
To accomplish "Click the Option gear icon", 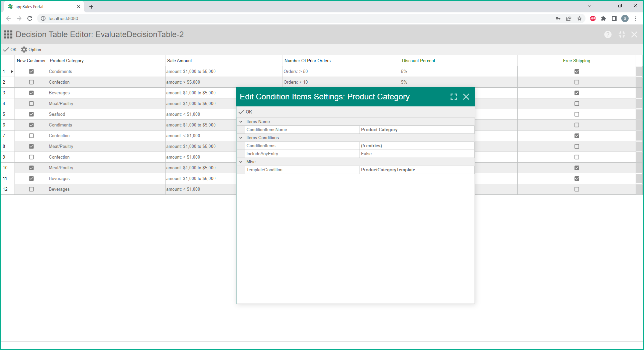I will tap(24, 50).
